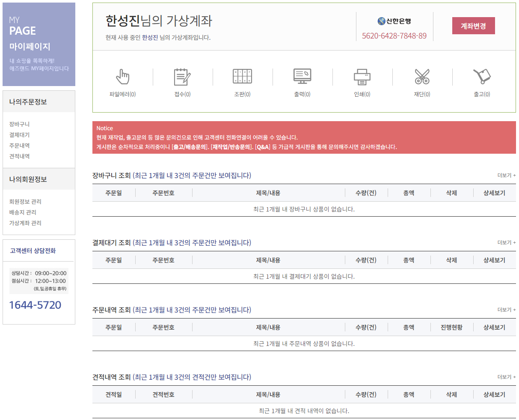The height and width of the screenshot is (420, 519).
Task: Click the 접수 notepad icon
Action: click(182, 77)
